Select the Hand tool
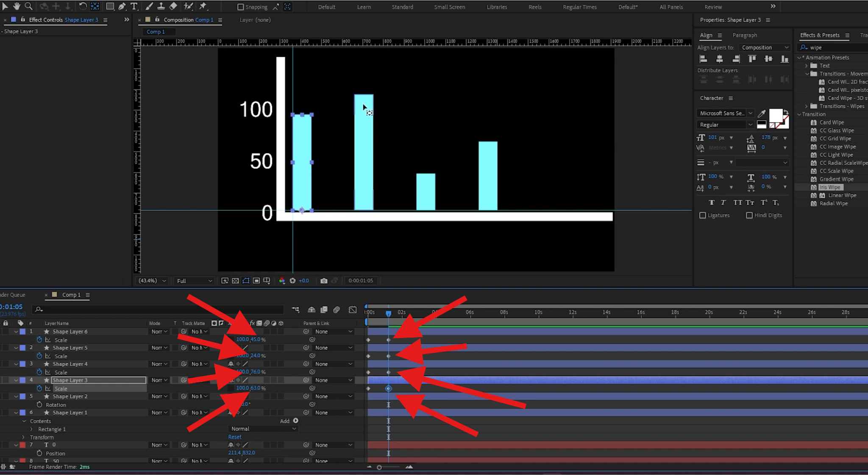868x475 pixels. pyautogui.click(x=17, y=6)
